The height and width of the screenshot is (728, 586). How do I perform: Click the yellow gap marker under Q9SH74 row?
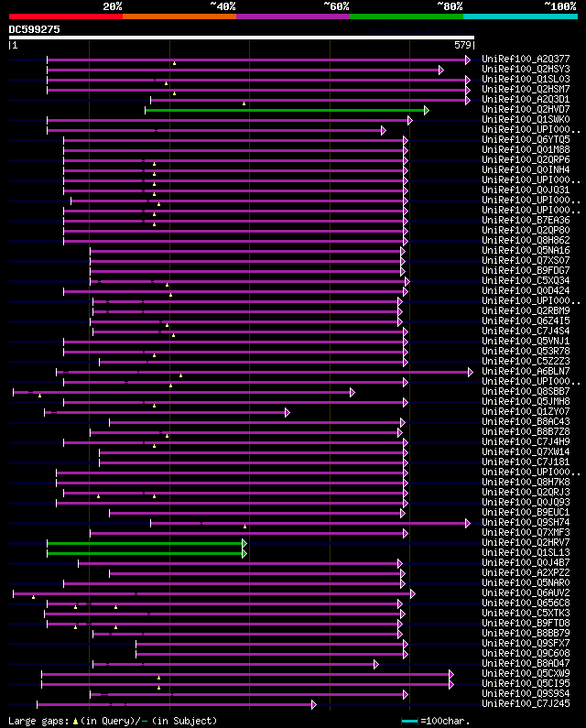[x=245, y=527]
